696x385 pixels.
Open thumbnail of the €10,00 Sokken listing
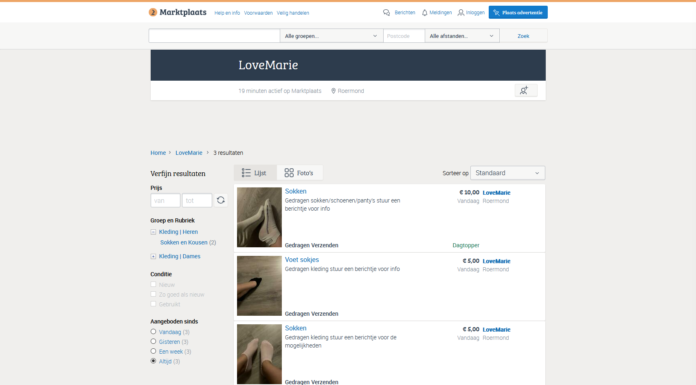point(259,217)
